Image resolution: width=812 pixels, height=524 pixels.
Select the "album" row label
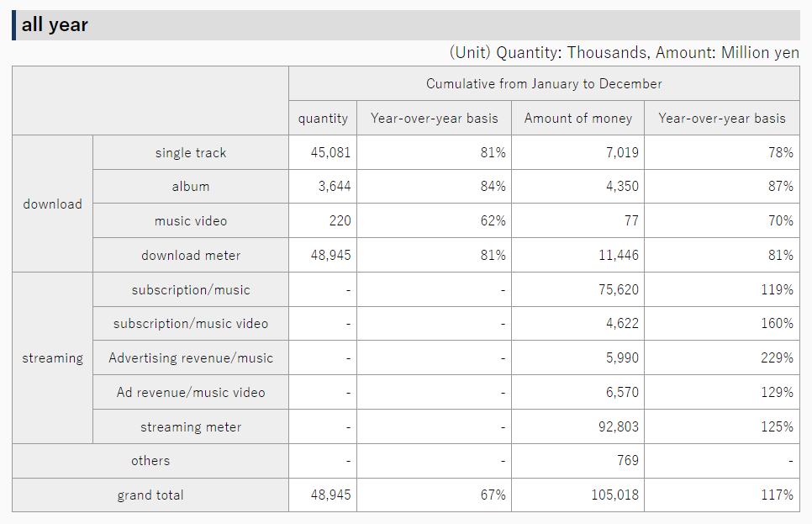pyautogui.click(x=191, y=187)
